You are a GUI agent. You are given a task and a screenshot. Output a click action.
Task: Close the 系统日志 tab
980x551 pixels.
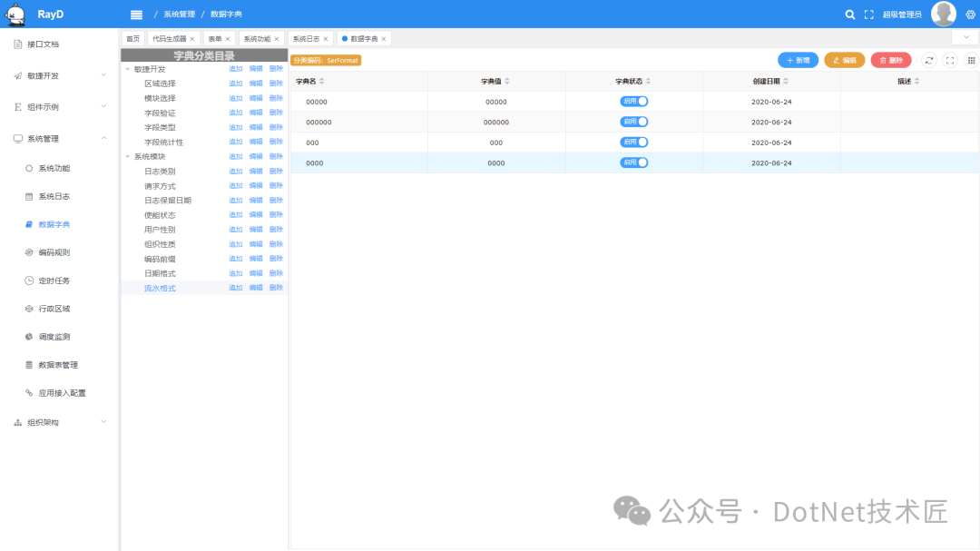pos(326,39)
